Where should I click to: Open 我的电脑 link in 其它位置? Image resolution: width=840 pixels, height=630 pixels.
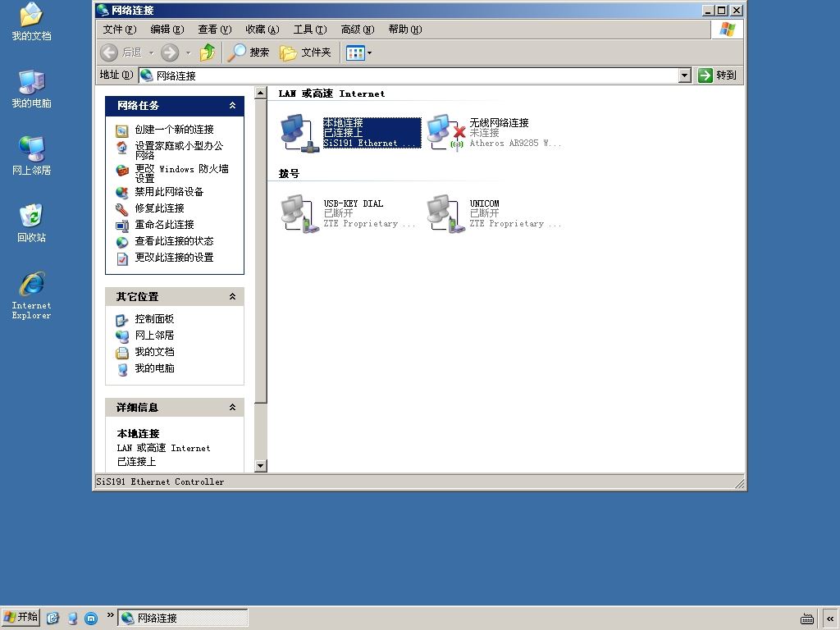(x=154, y=368)
